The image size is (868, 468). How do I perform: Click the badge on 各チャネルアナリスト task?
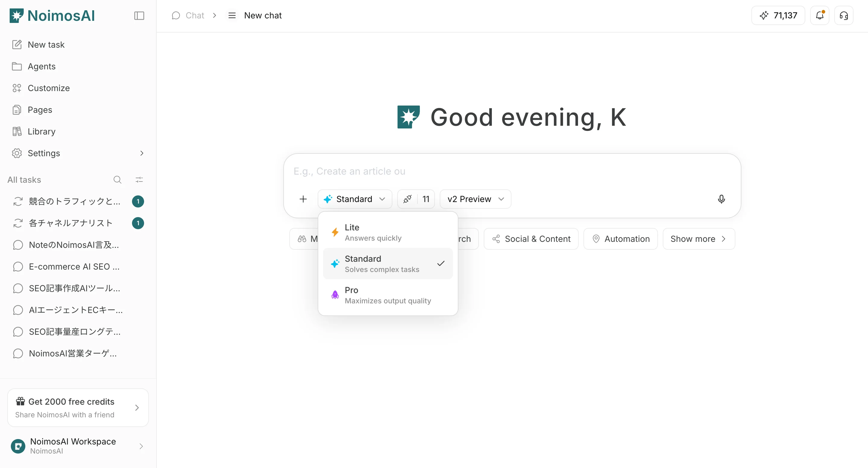[138, 223]
